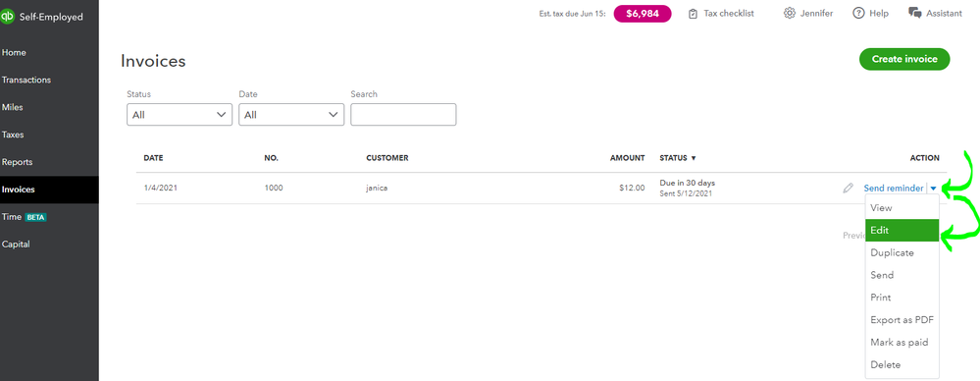The height and width of the screenshot is (381, 980).
Task: Focus the invoice Search field
Action: point(403,115)
